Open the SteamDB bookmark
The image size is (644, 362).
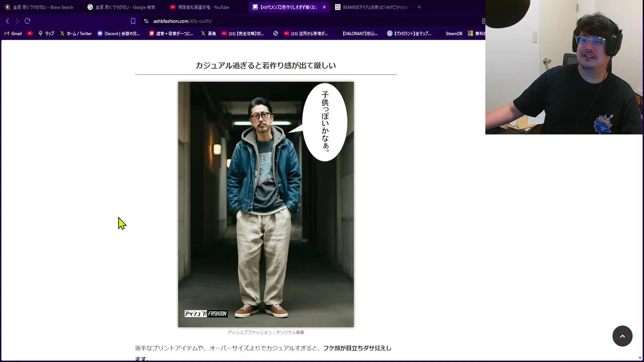click(450, 34)
